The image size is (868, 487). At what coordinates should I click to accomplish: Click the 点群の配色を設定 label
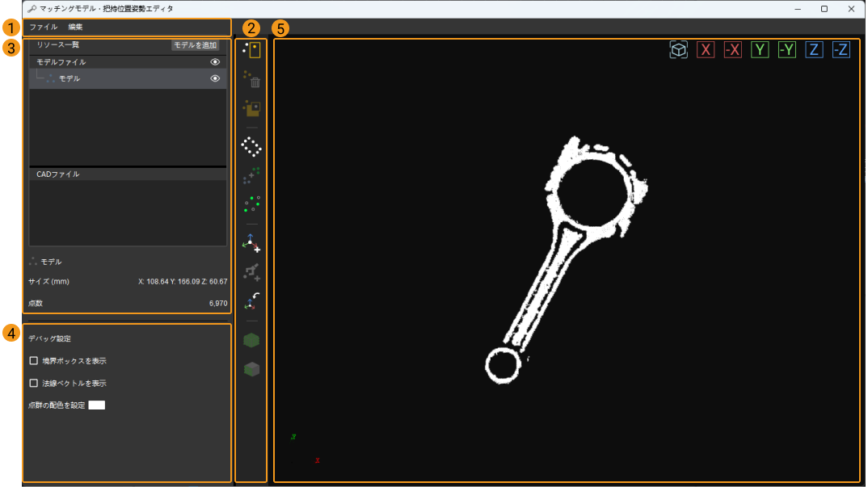click(x=57, y=405)
